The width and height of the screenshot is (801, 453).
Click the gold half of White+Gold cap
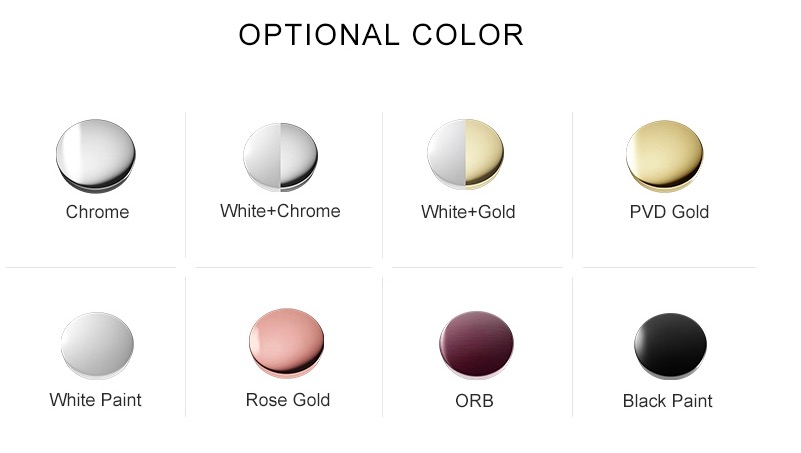pyautogui.click(x=484, y=153)
